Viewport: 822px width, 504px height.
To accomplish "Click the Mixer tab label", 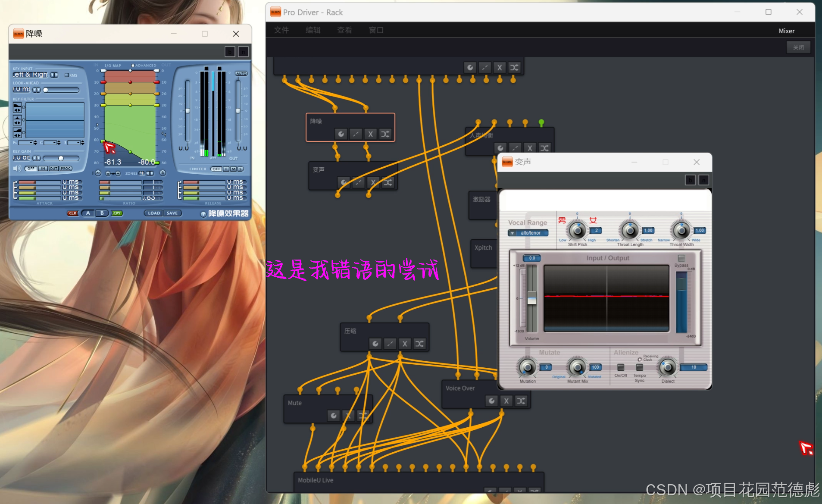I will 787,31.
